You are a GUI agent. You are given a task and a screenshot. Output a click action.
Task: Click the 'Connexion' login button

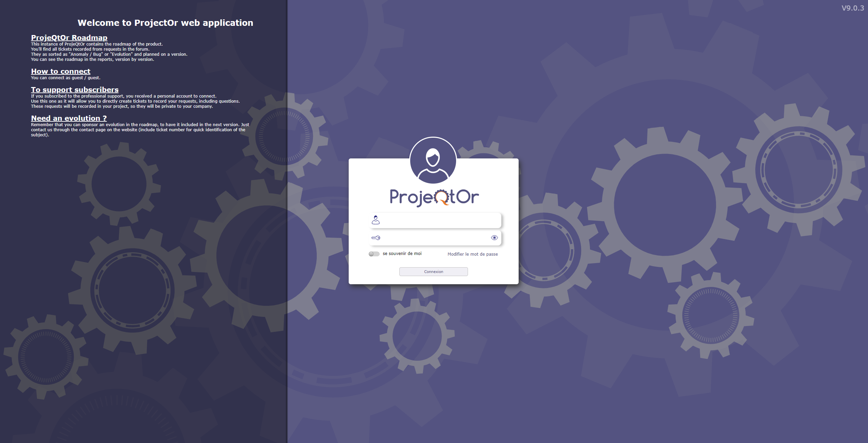point(433,271)
